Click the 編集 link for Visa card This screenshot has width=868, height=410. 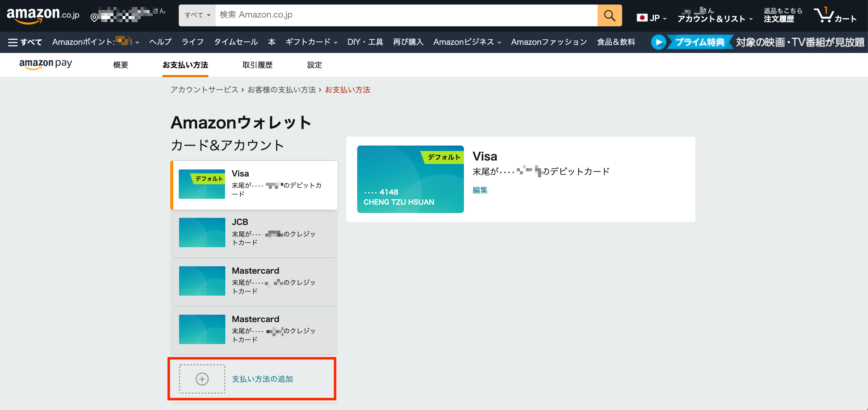coord(480,190)
